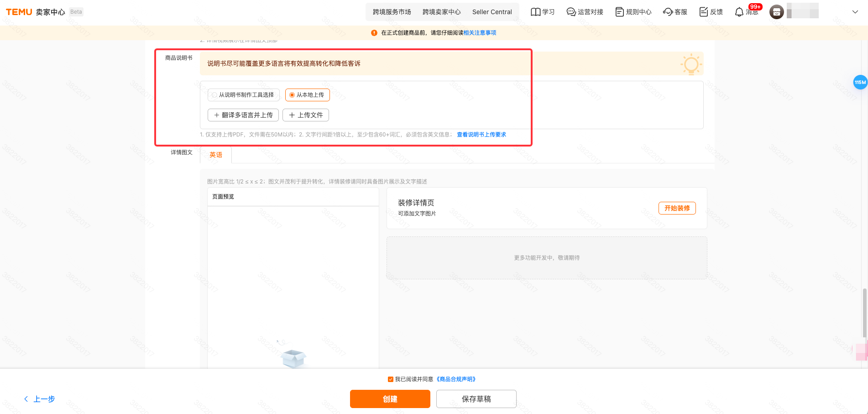The image size is (868, 414).
Task: Click the blue 115M floating badge
Action: coord(860,82)
